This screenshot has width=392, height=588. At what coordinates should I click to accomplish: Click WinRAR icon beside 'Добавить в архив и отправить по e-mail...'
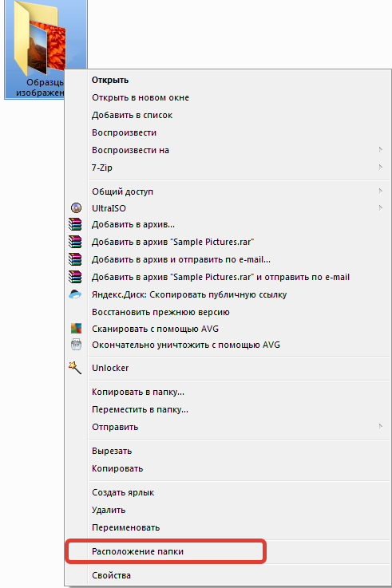click(75, 259)
